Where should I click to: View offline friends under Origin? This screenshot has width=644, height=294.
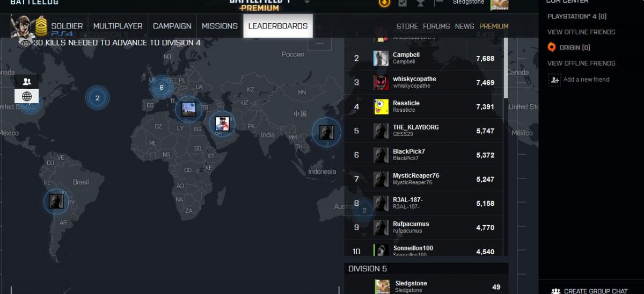(581, 63)
